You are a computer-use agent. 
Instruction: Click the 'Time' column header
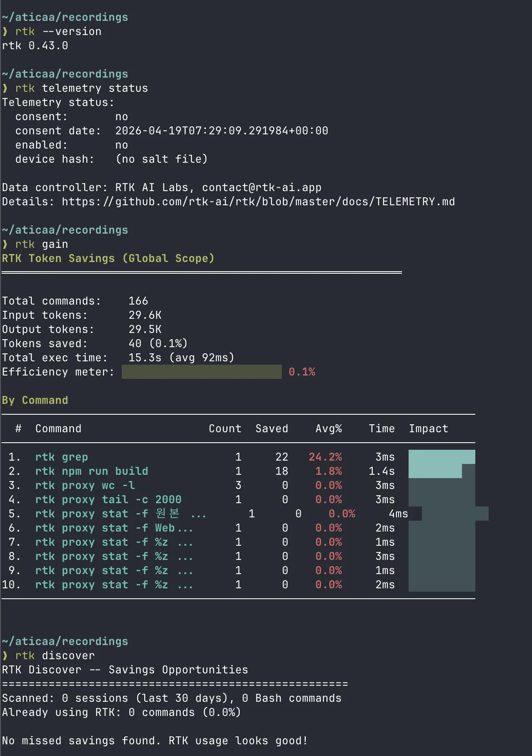click(382, 428)
